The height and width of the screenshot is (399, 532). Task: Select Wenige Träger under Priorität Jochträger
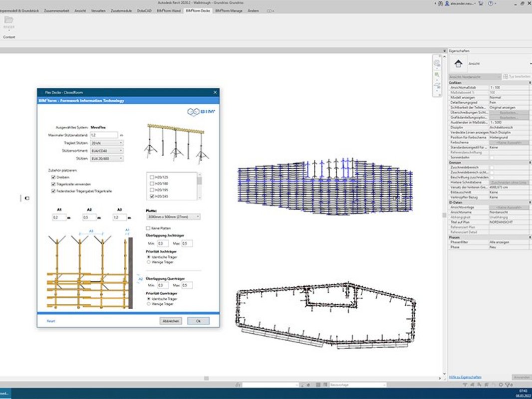[148, 261]
